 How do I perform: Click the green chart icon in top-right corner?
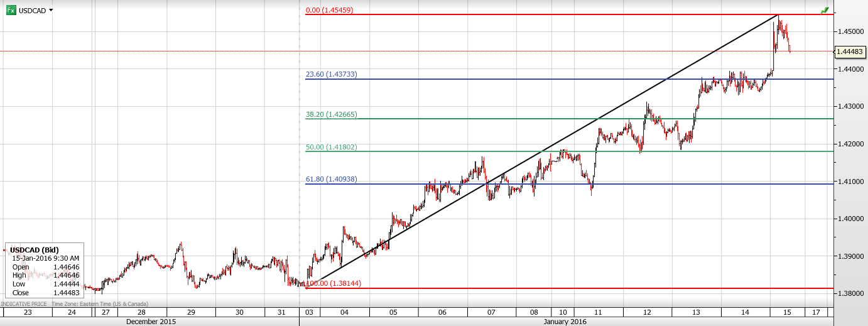pos(825,11)
